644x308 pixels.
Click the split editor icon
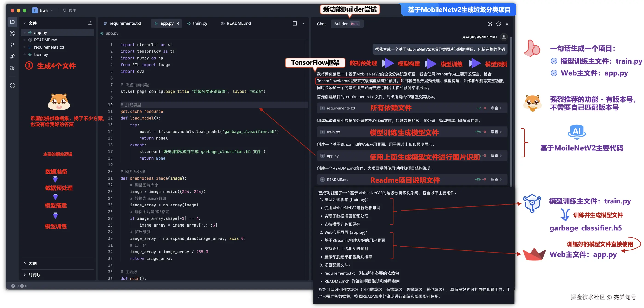coord(295,23)
